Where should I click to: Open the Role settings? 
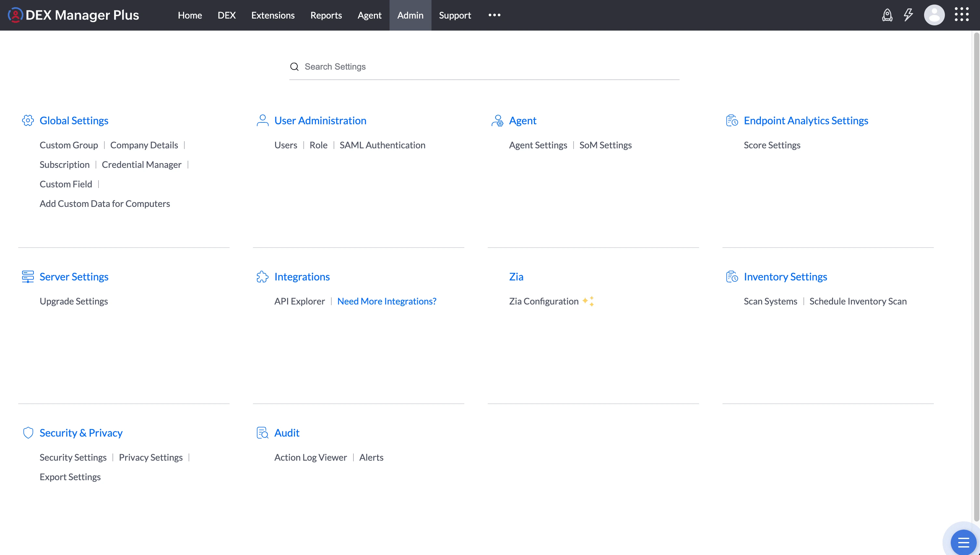pyautogui.click(x=318, y=145)
